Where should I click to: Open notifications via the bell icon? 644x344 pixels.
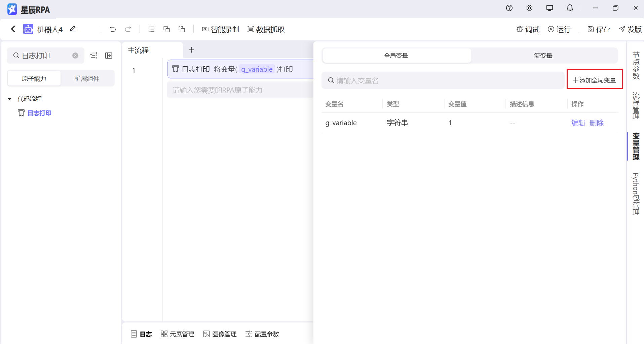click(x=570, y=8)
